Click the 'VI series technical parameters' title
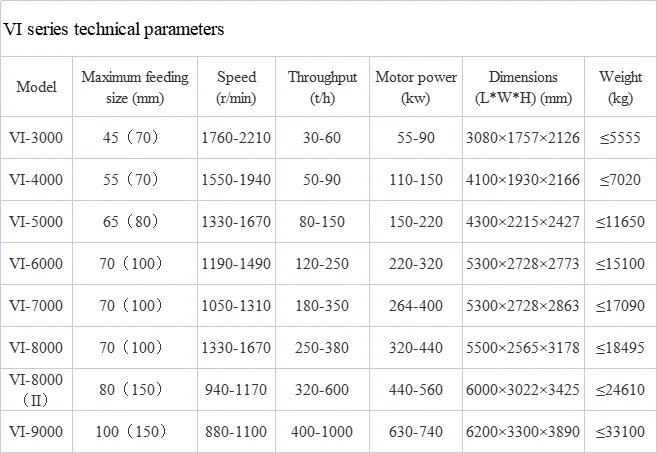 (x=114, y=29)
